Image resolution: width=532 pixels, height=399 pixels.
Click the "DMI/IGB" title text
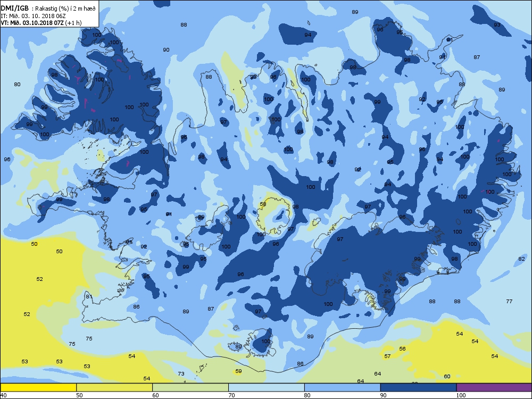click(14, 9)
